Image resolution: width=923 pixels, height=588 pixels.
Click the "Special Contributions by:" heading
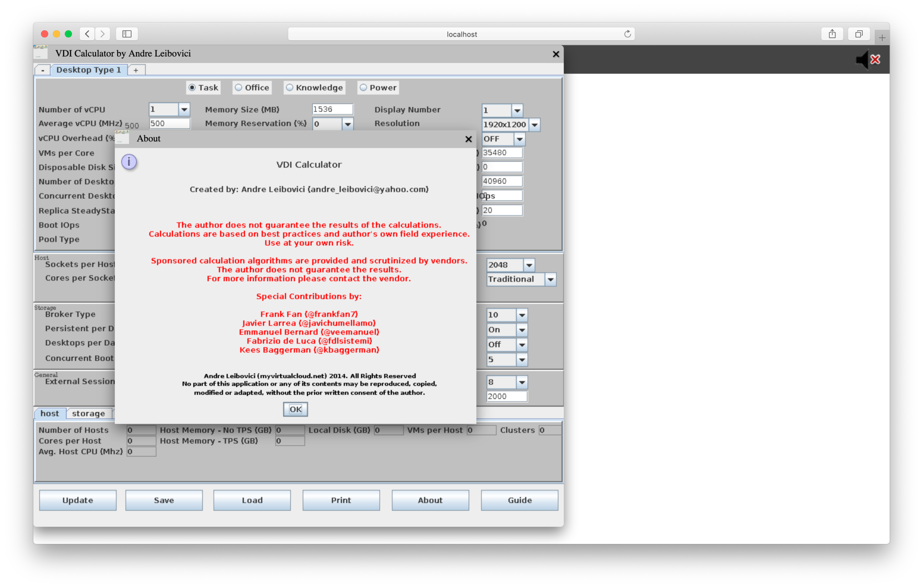click(x=309, y=296)
